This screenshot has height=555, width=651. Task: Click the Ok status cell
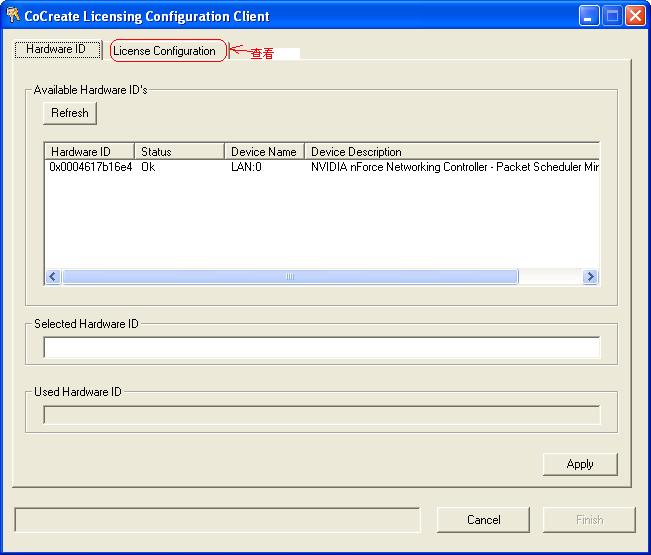tap(148, 167)
